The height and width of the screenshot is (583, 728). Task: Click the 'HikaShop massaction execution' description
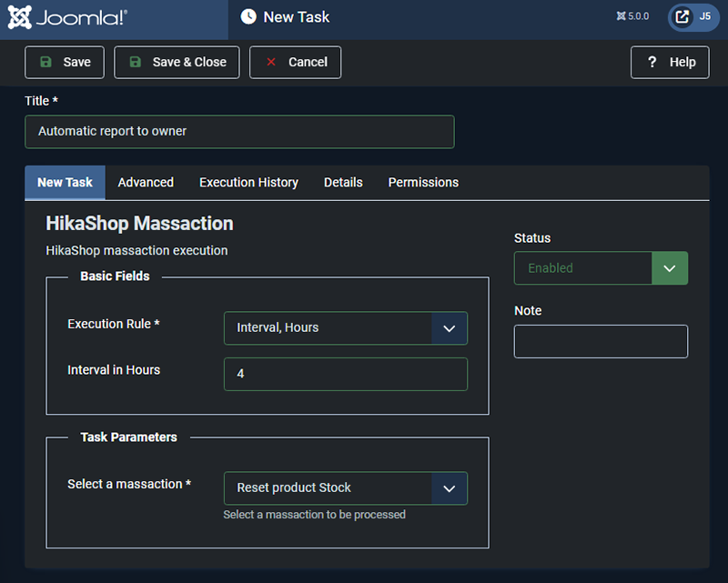click(136, 251)
